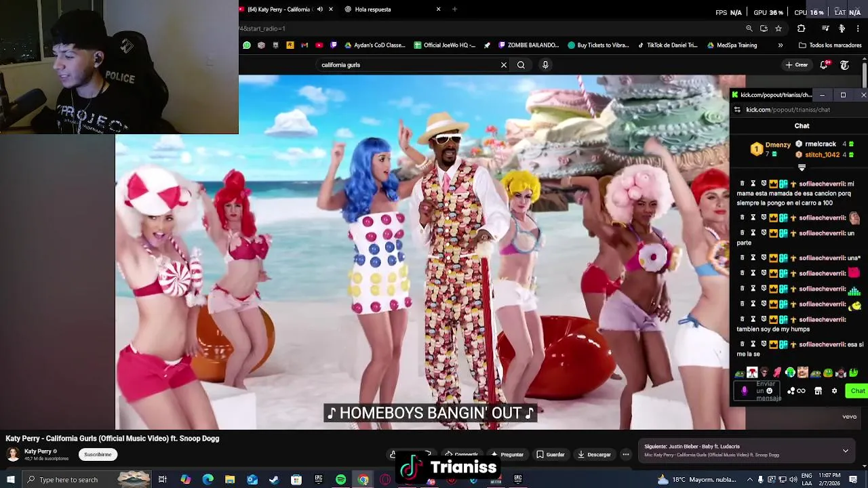Save video with Guardar button
Screen dimensions: 868x488
(x=550, y=455)
